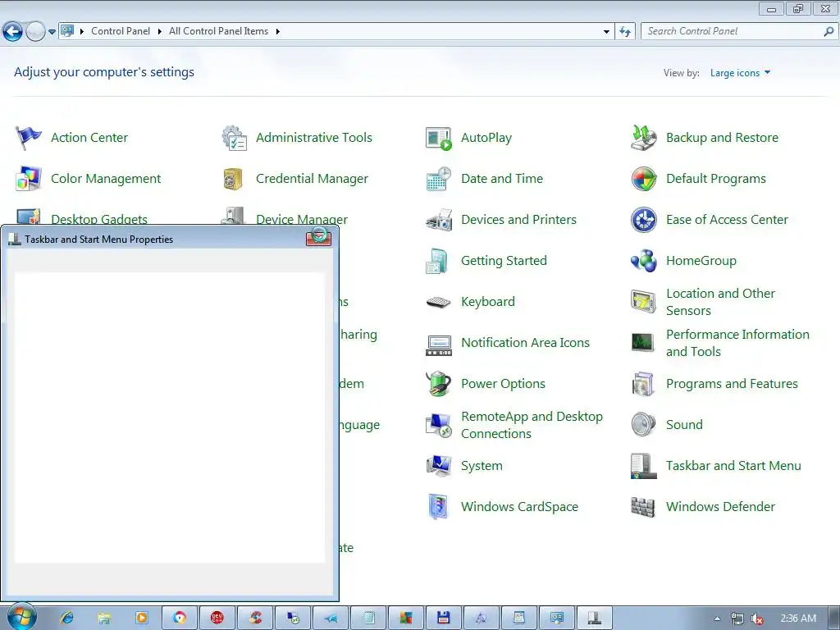Click the network tray icon
Image resolution: width=840 pixels, height=630 pixels.
[737, 619]
